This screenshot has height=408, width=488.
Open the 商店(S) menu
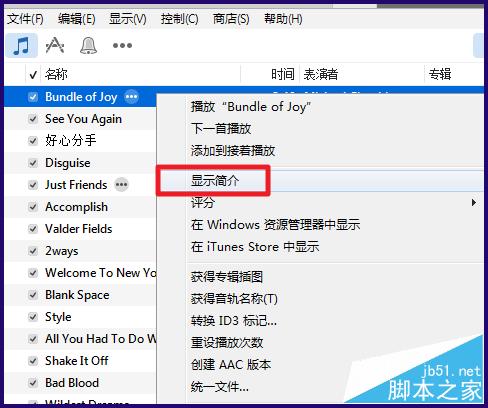click(231, 19)
